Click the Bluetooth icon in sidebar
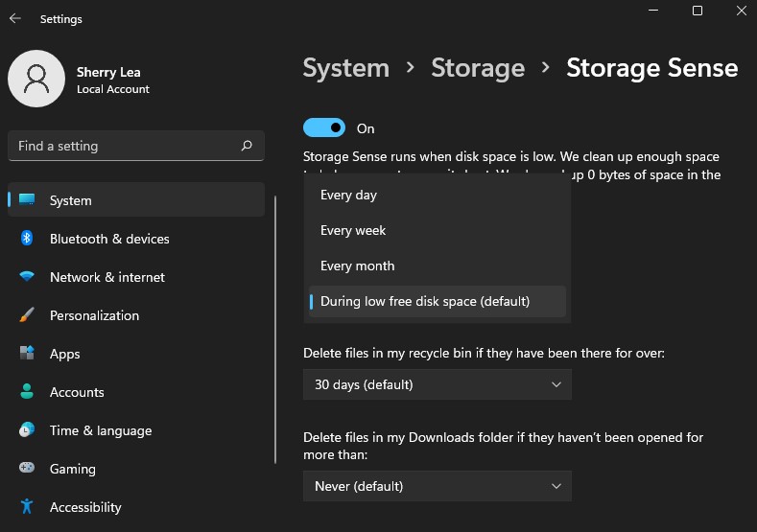This screenshot has height=532, width=757. point(27,238)
